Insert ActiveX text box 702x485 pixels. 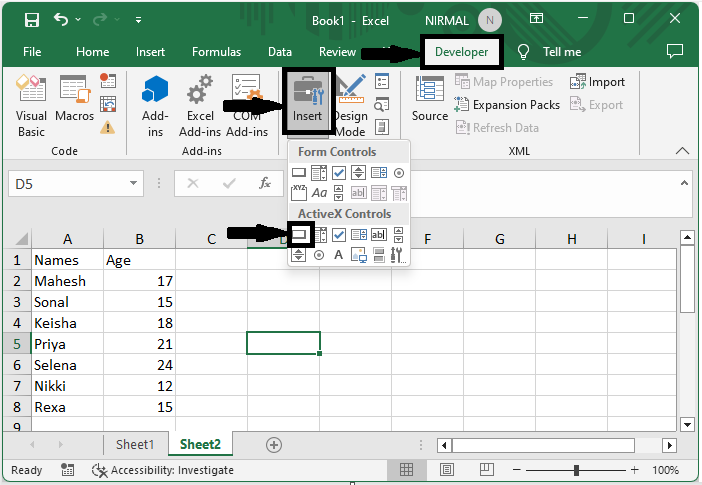379,234
